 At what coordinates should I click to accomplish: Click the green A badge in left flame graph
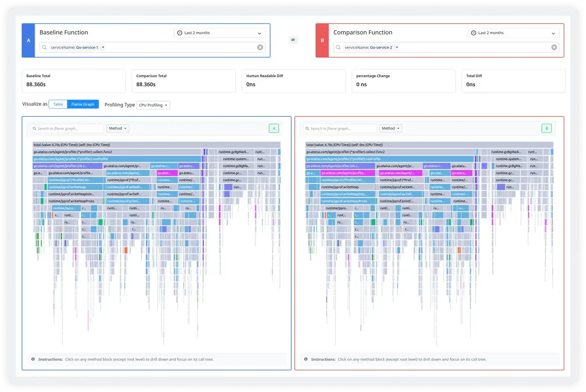click(274, 128)
